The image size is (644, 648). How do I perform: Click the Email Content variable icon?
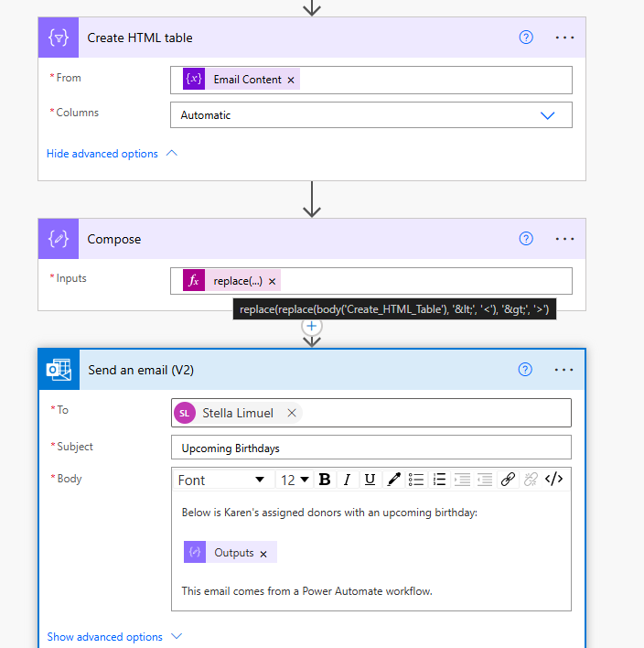pos(194,79)
